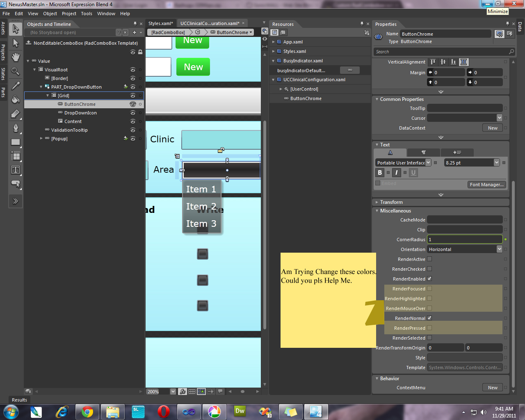
Task: Check the RenderActive checkbox
Action: click(x=429, y=259)
